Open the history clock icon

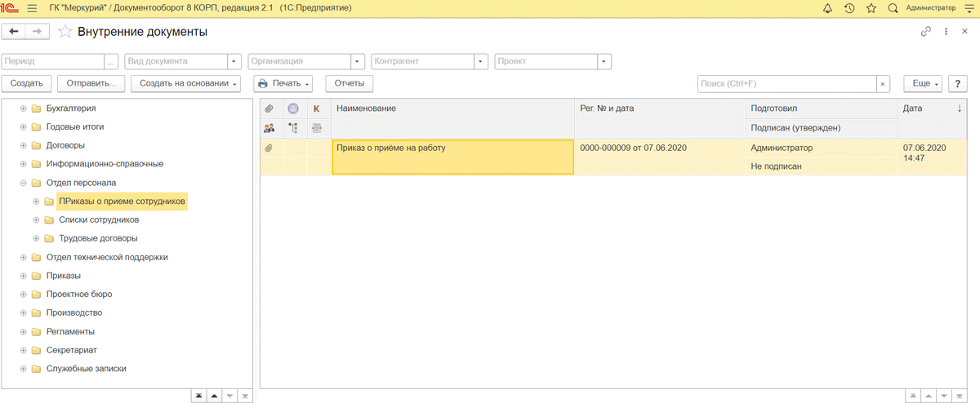pyautogui.click(x=849, y=8)
